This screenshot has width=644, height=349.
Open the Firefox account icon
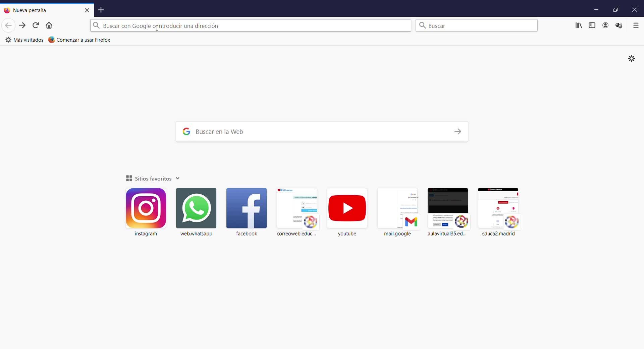tap(605, 26)
